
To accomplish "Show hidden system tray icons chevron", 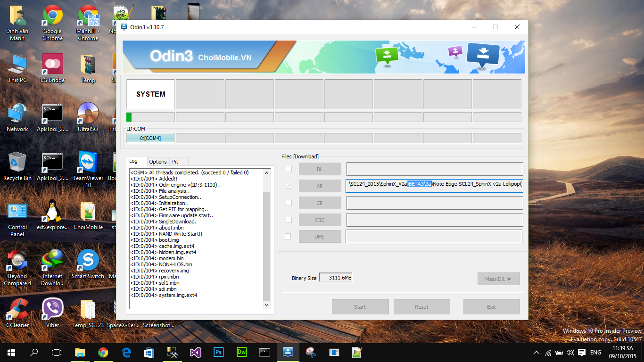I will 537,352.
